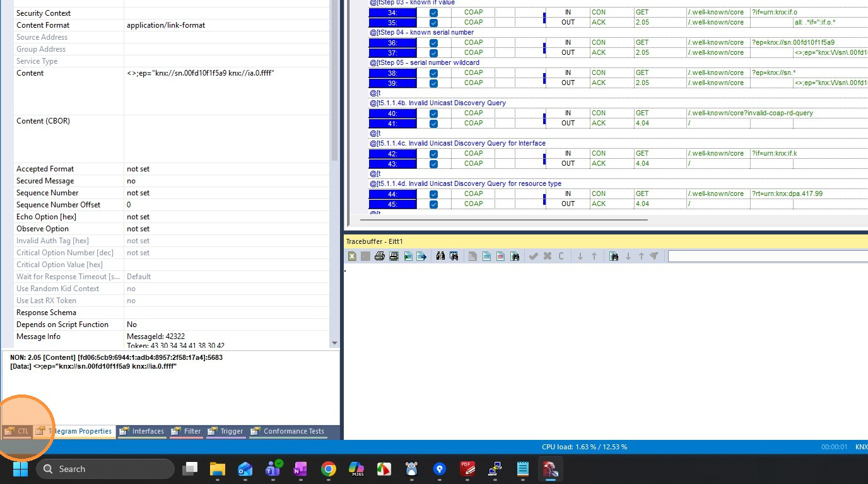868x484 pixels.
Task: Open Outlook from the taskbar
Action: (245, 469)
